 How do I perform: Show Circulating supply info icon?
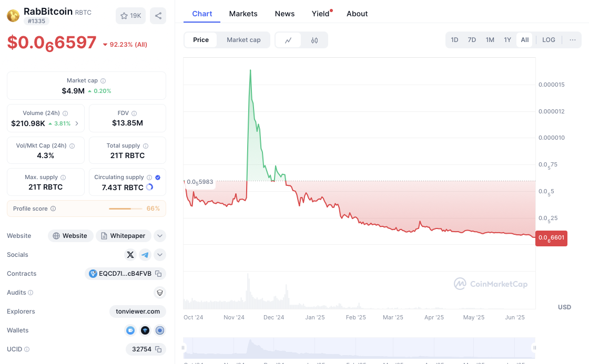[149, 178]
